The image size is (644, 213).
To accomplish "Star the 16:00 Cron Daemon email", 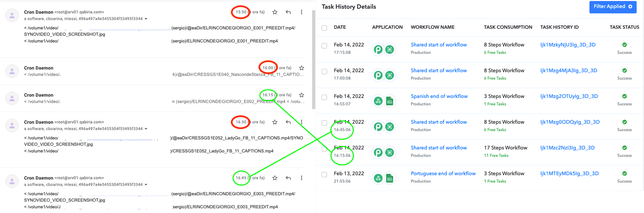I will pos(302,68).
